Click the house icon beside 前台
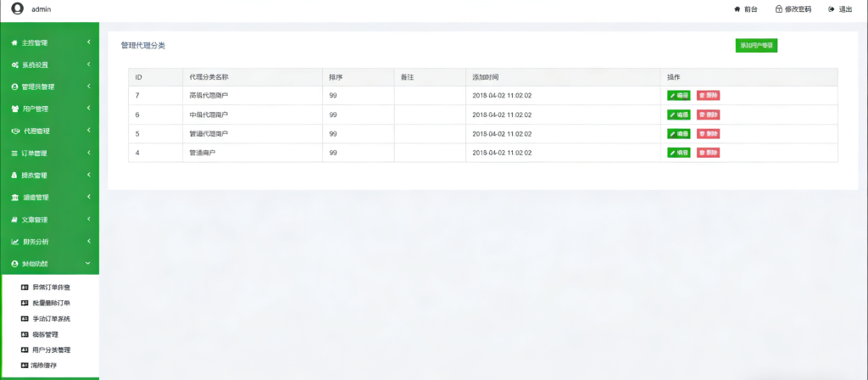This screenshot has width=868, height=380. 737,8
